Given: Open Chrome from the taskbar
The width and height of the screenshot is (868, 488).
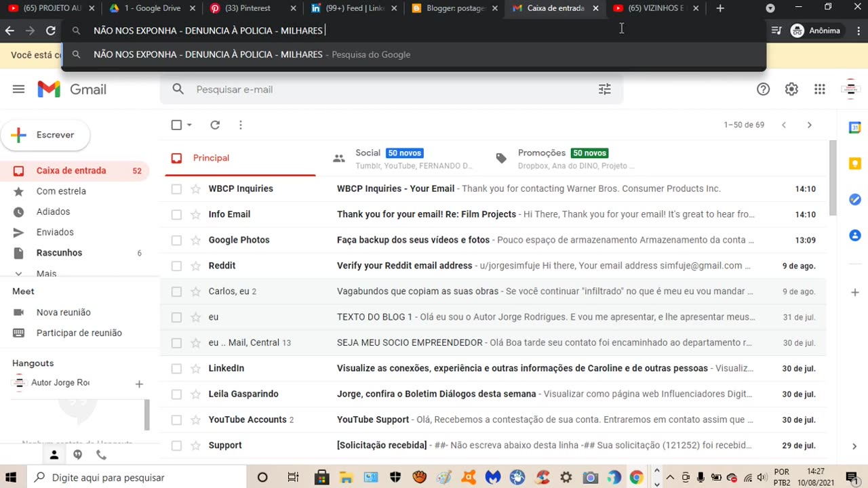Looking at the screenshot, I should point(636,477).
